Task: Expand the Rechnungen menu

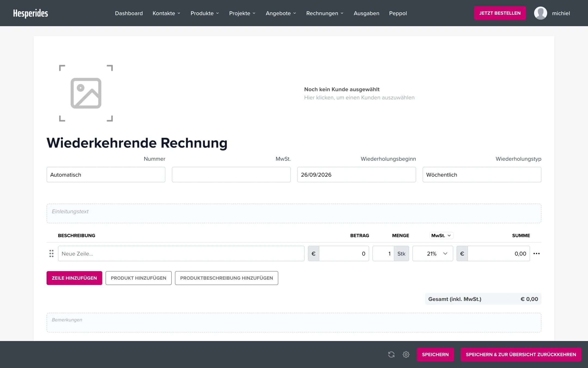Action: coord(325,13)
